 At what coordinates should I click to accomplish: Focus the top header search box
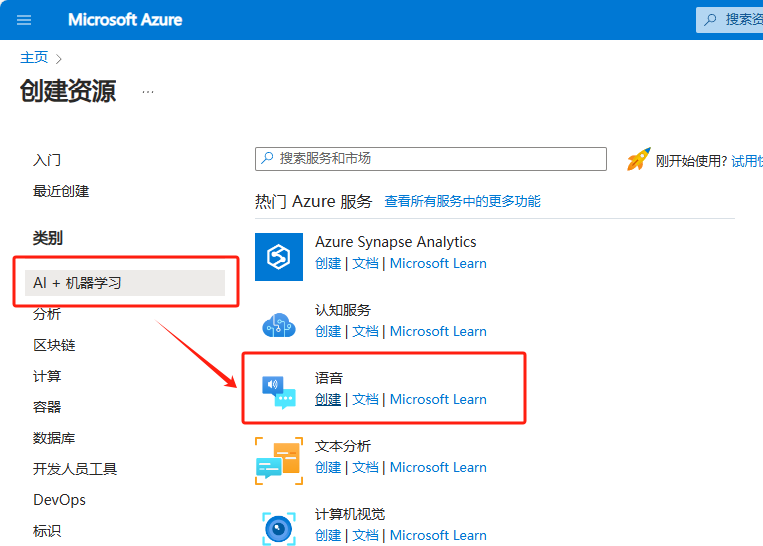pyautogui.click(x=729, y=20)
